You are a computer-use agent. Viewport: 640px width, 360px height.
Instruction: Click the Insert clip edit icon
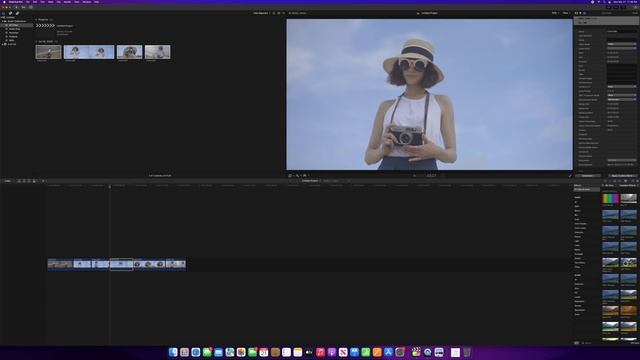pyautogui.click(x=24, y=181)
